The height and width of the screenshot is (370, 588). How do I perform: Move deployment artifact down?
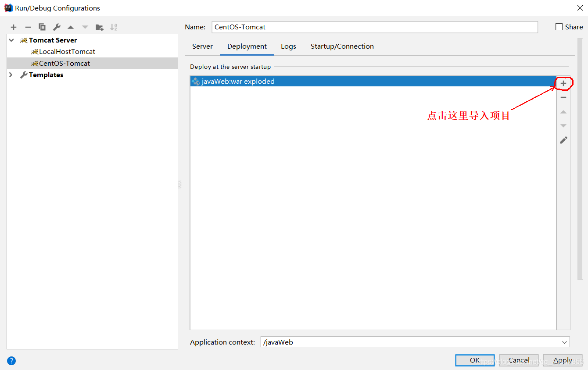point(563,126)
